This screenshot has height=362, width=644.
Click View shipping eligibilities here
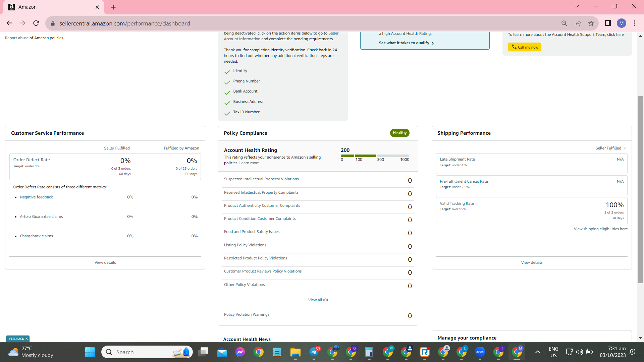click(x=601, y=229)
